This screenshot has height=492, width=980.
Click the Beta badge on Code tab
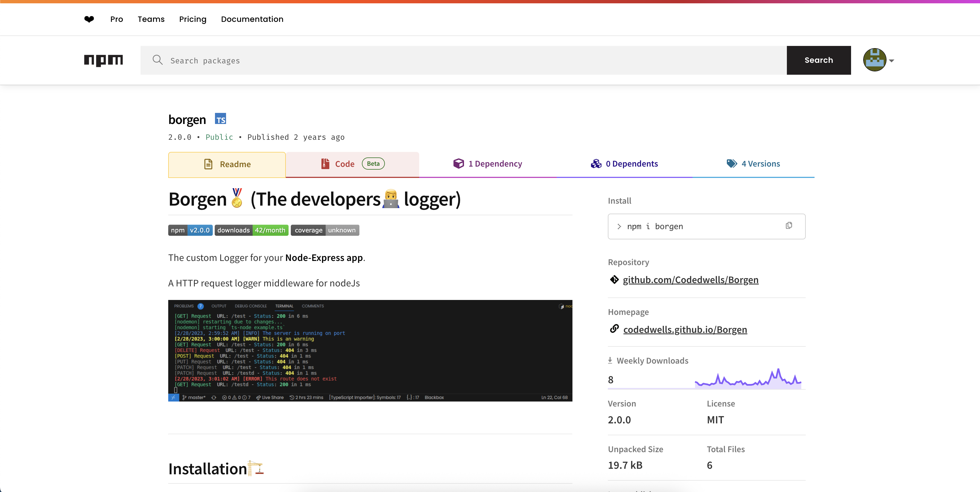tap(373, 164)
